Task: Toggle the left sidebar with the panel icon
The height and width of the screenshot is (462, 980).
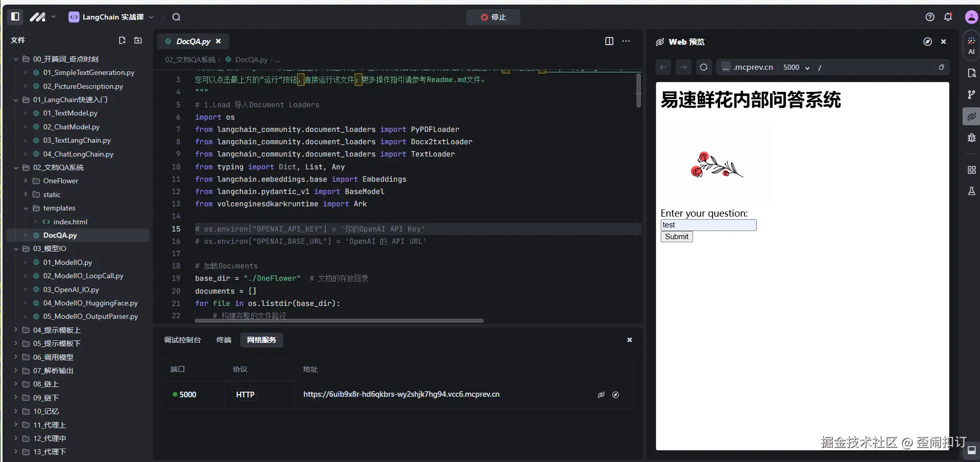Action: point(14,17)
